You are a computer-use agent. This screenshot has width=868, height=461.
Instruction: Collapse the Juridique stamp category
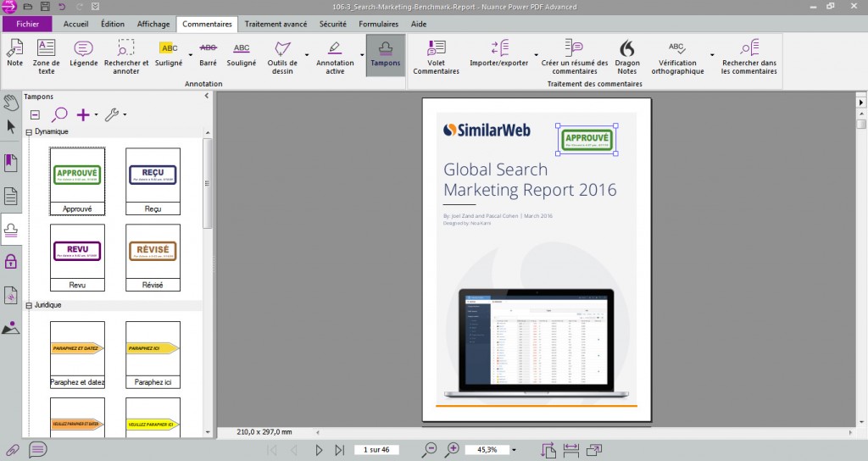pos(29,305)
